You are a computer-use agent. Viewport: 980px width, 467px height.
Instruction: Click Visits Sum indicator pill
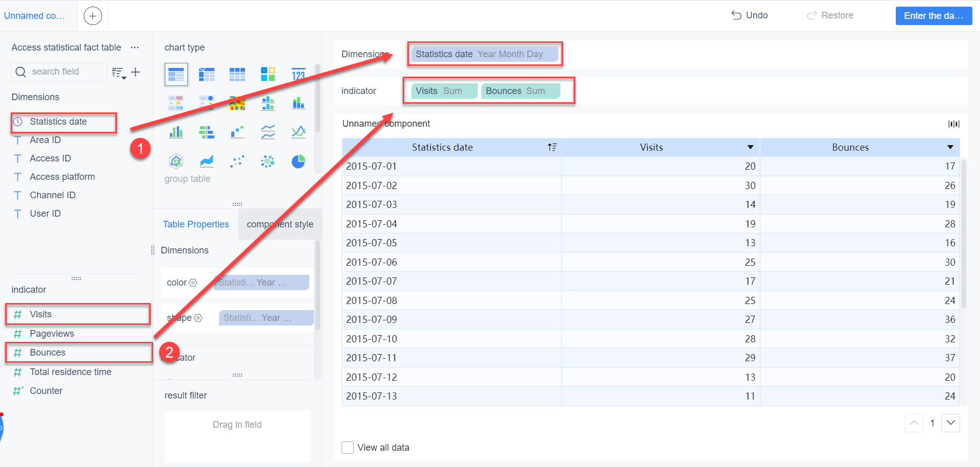pyautogui.click(x=444, y=91)
